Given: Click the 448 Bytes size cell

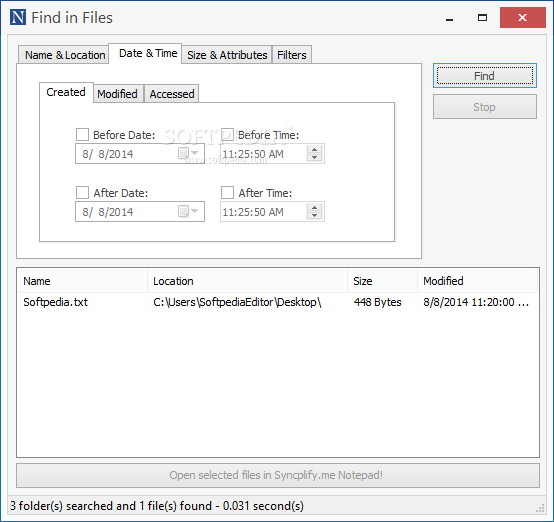Looking at the screenshot, I should (x=377, y=302).
